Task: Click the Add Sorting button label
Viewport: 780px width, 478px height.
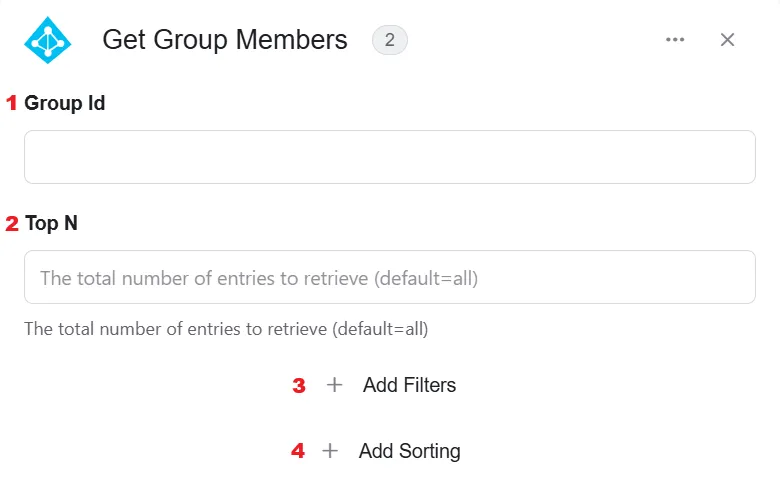Action: 410,451
